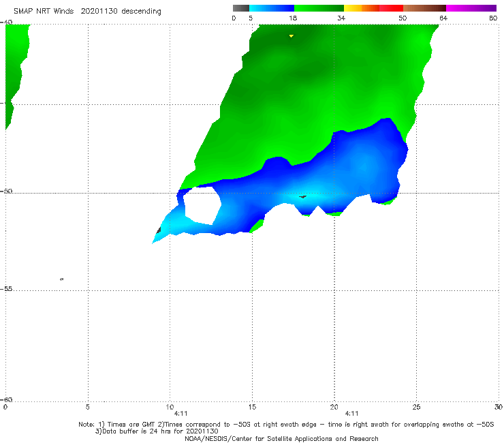
Task: Click the small yellow triangle marker in the green swath
Action: (x=292, y=36)
